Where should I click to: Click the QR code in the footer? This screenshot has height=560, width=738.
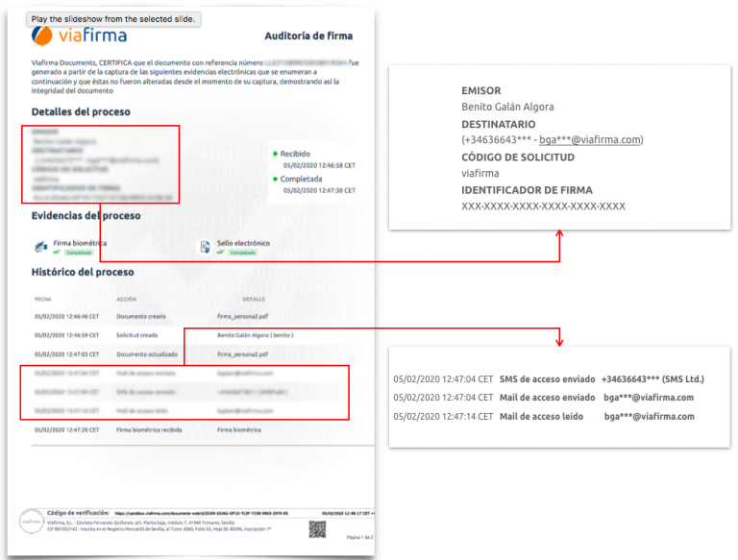(x=317, y=529)
